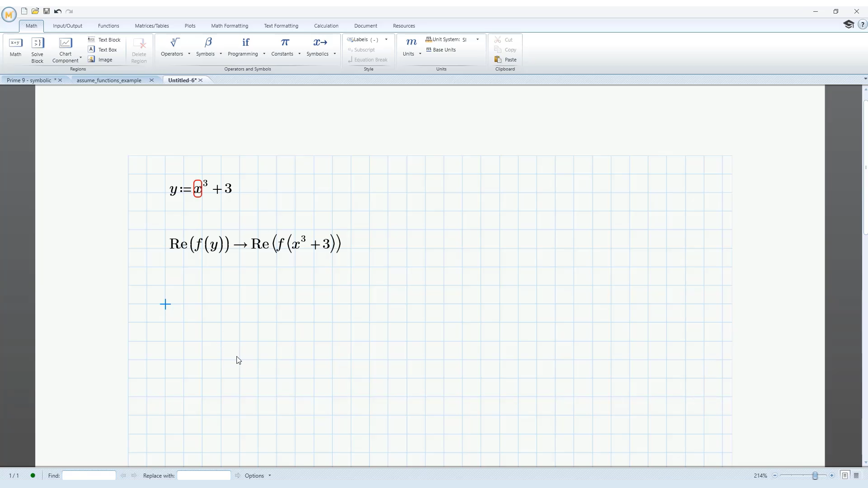Switch to the Text Formatting ribbon tab
868x488 pixels.
281,26
